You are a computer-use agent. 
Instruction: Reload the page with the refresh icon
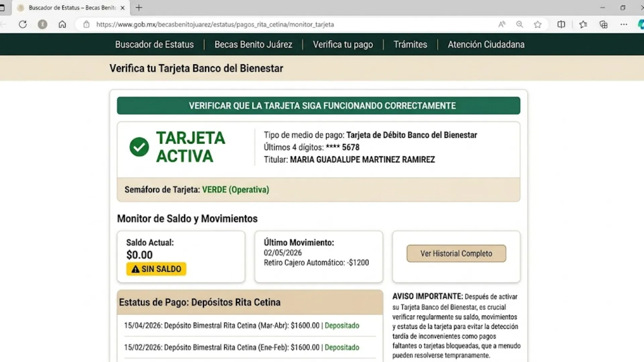[x=22, y=24]
